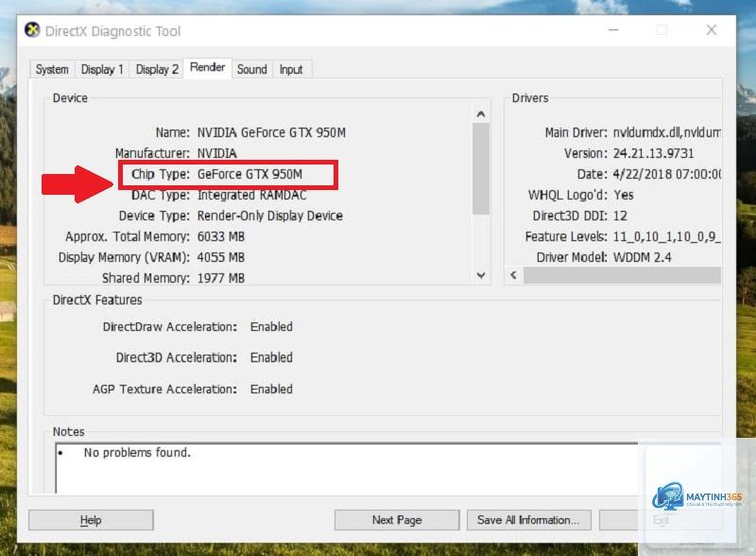Open the Input tab

pos(291,70)
